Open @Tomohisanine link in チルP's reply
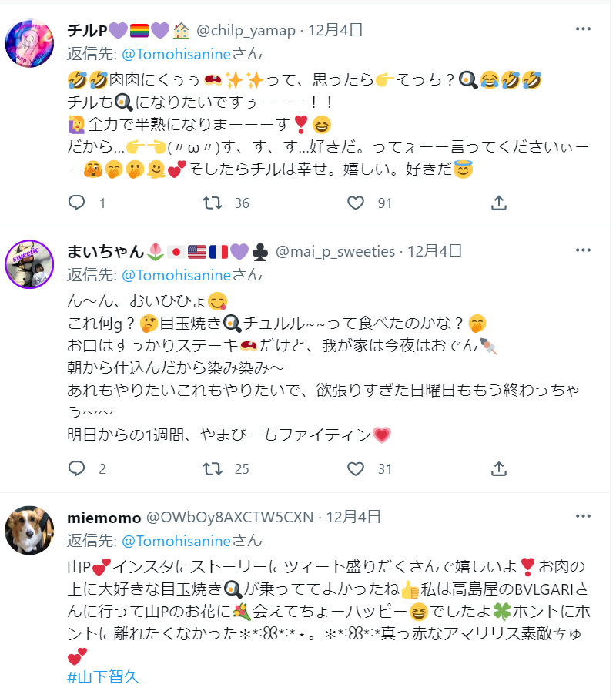Screen dimensions: 616x698 tap(176, 54)
